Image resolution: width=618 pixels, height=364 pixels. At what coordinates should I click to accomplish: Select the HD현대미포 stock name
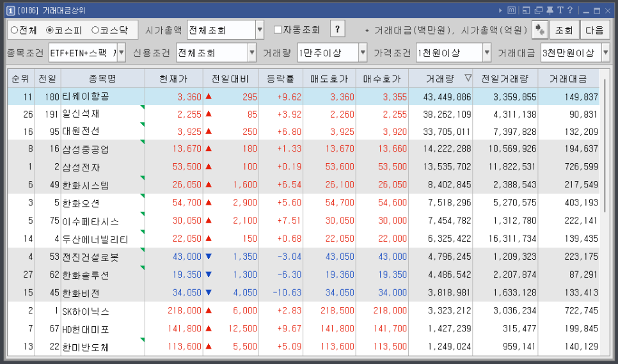point(86,329)
